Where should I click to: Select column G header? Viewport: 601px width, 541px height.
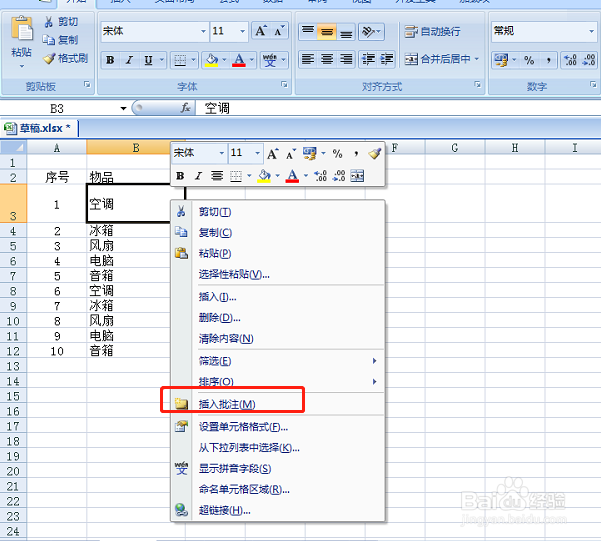pos(455,148)
